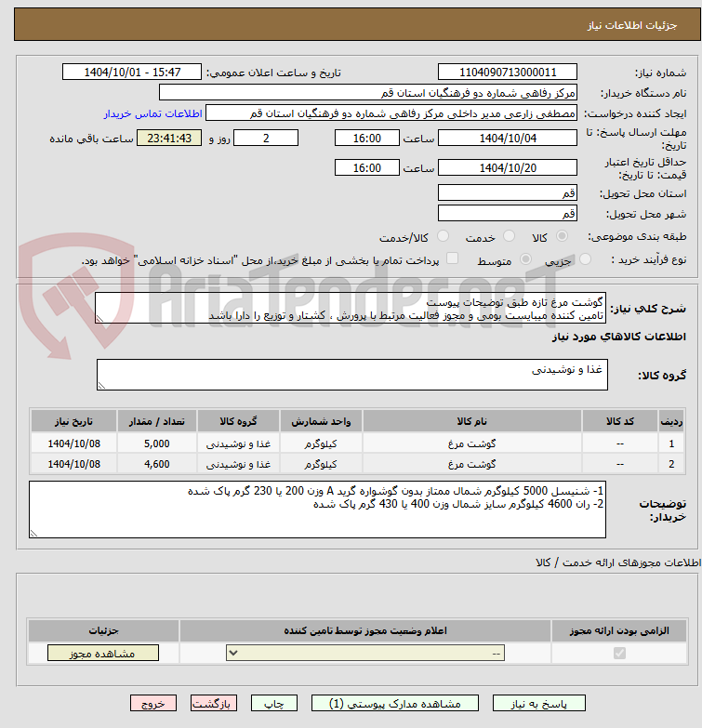Click the نام کالا column header
Viewport: 702px width, 728px height.
point(471,421)
